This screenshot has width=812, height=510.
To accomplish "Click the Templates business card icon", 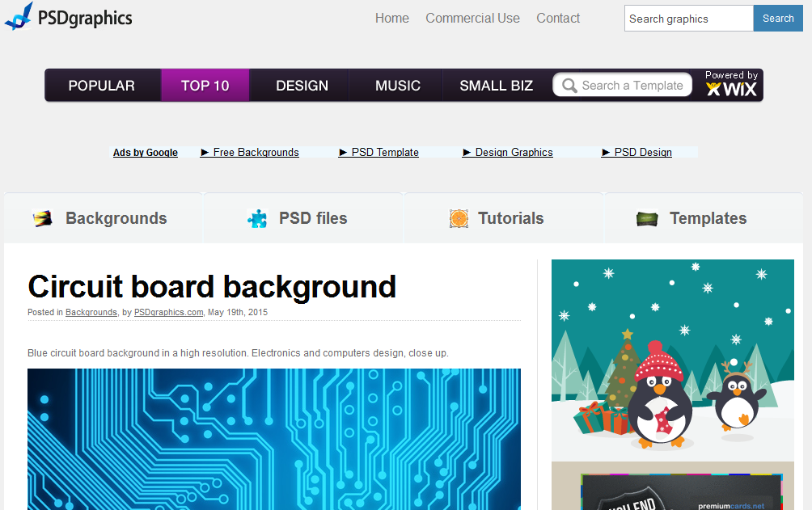I will (647, 219).
